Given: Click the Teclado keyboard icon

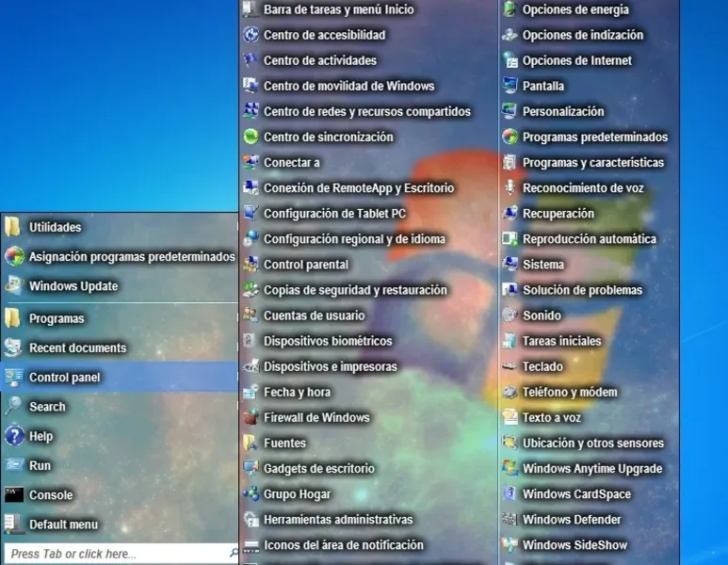Looking at the screenshot, I should (x=510, y=366).
